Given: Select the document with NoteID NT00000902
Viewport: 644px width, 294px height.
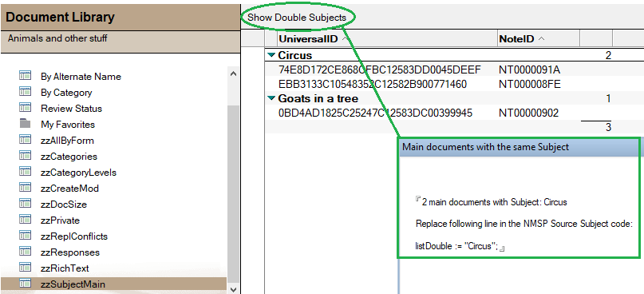Looking at the screenshot, I should pos(528,113).
